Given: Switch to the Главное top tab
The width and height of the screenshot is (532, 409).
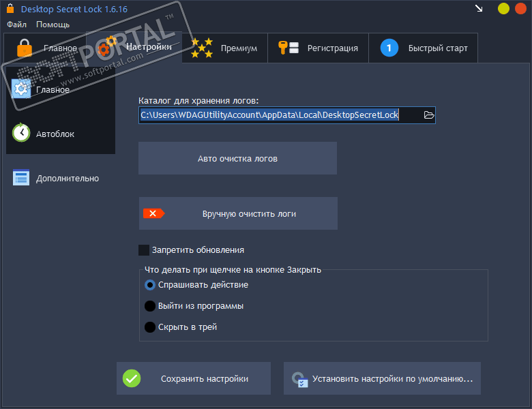Looking at the screenshot, I should [45, 48].
